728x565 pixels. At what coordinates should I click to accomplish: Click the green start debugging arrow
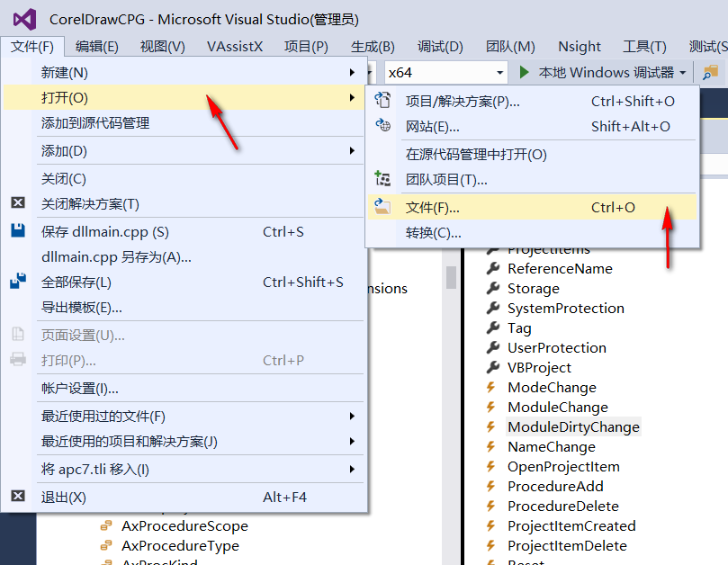click(x=525, y=72)
